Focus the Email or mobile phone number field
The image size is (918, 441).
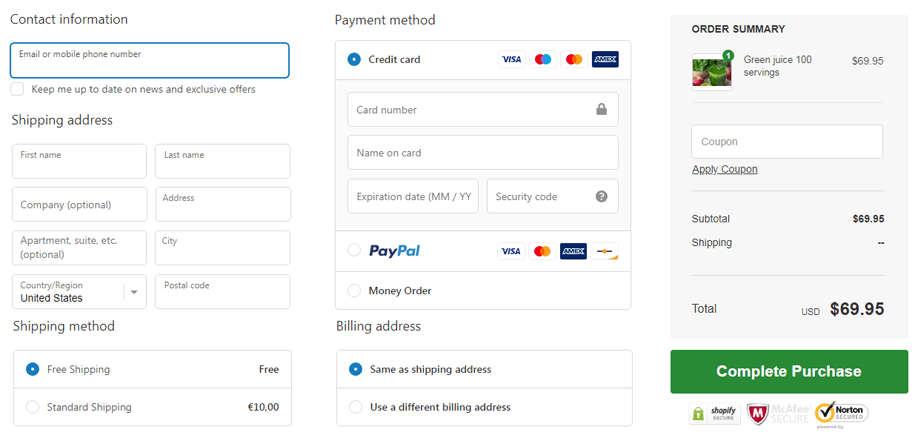point(149,61)
